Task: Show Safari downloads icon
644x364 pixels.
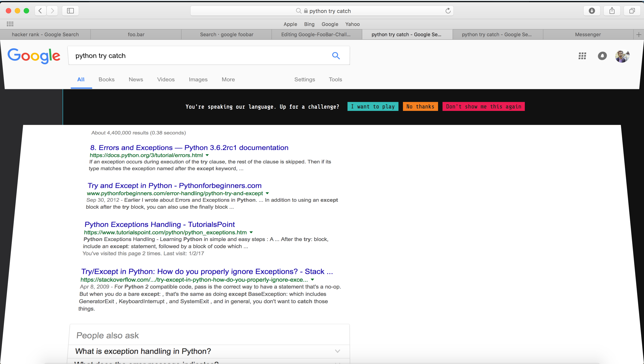Action: coord(591,11)
